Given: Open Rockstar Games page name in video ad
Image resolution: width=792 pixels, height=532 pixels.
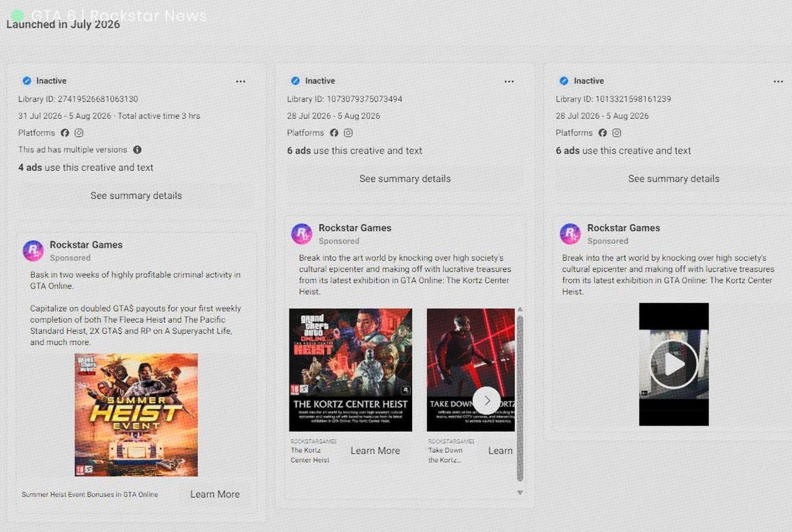Looking at the screenshot, I should (x=624, y=228).
